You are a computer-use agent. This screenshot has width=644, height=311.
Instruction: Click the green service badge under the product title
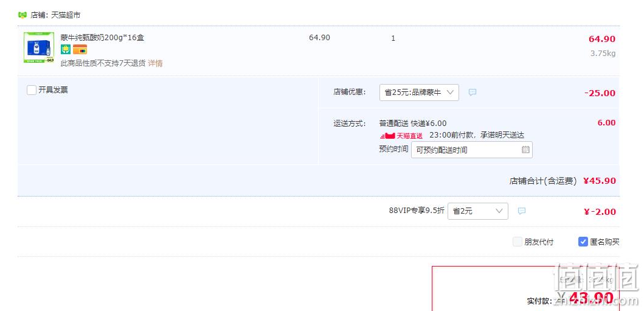pos(66,50)
